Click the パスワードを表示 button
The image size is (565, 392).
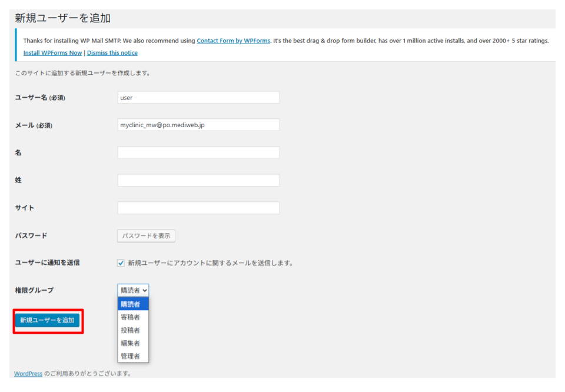[x=146, y=235]
